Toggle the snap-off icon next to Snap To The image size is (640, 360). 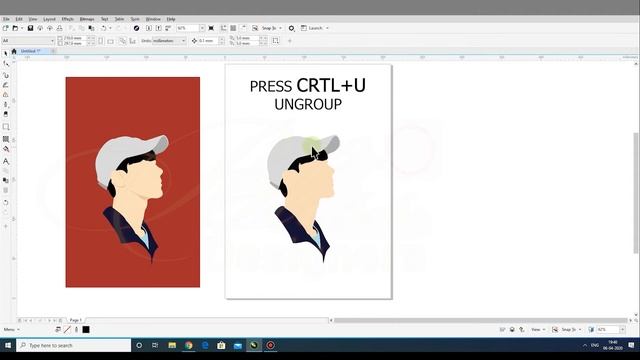coord(255,28)
